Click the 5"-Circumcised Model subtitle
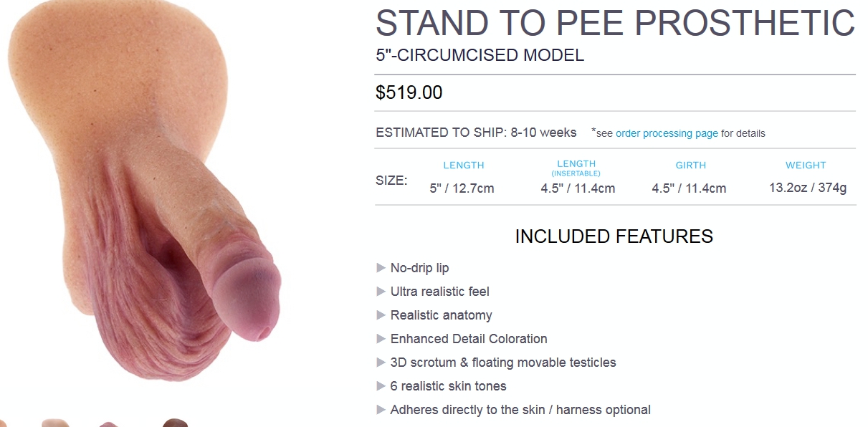 point(480,55)
